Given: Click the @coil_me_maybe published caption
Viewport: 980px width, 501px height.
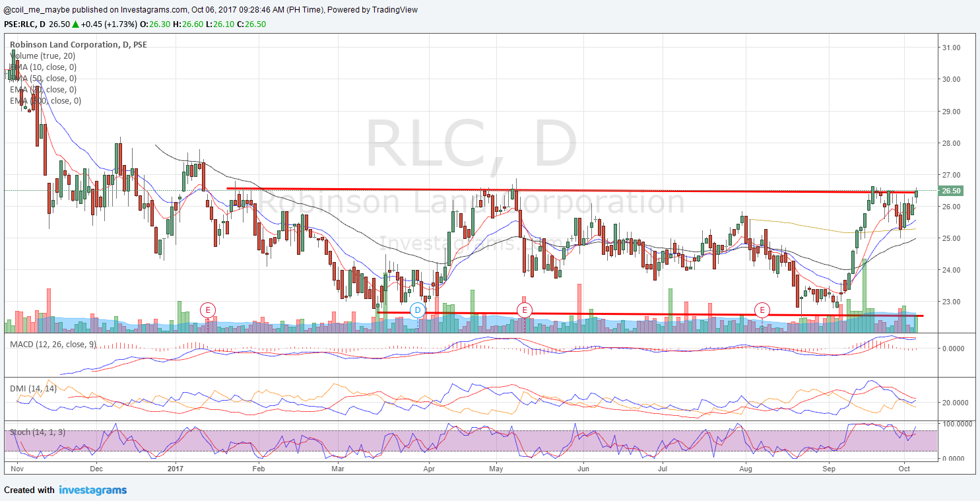Looking at the screenshot, I should point(211,11).
